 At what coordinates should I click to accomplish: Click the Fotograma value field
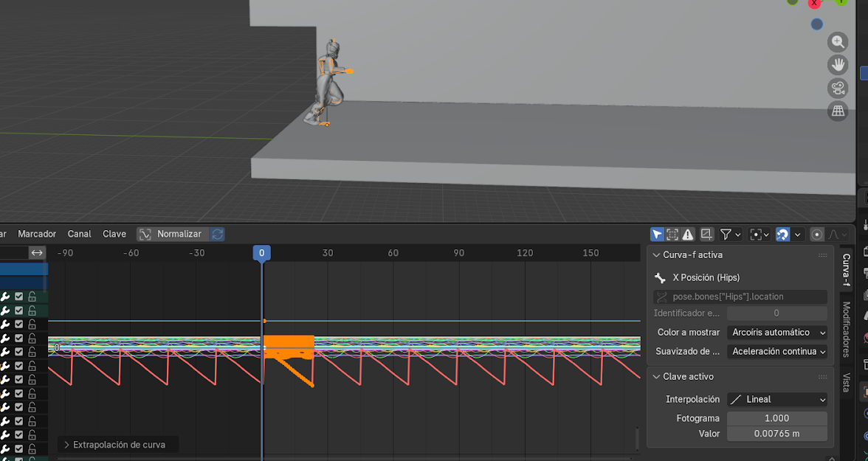pyautogui.click(x=776, y=418)
